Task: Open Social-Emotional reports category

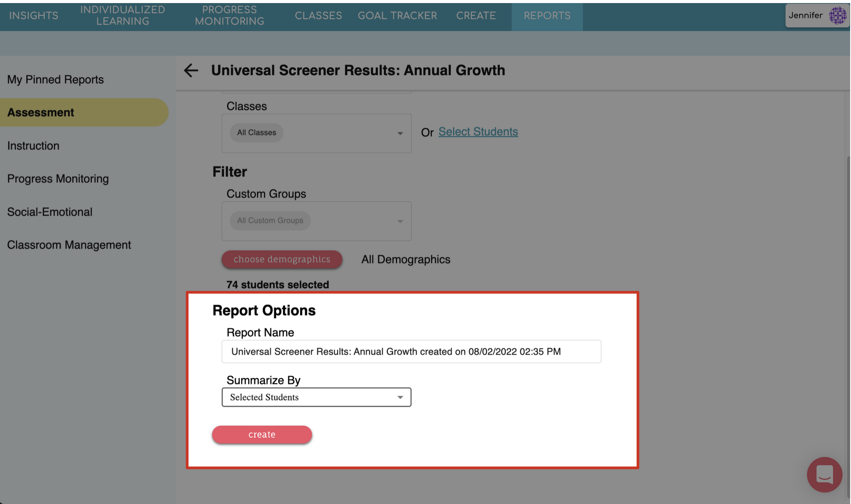Action: tap(50, 212)
